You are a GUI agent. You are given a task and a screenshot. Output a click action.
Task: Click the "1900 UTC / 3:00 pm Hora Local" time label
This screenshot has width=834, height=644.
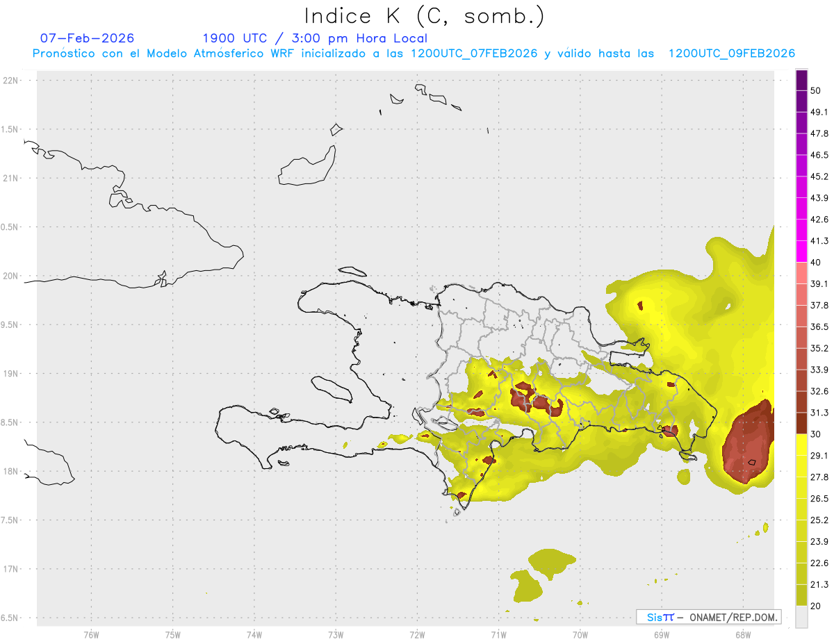(x=315, y=38)
